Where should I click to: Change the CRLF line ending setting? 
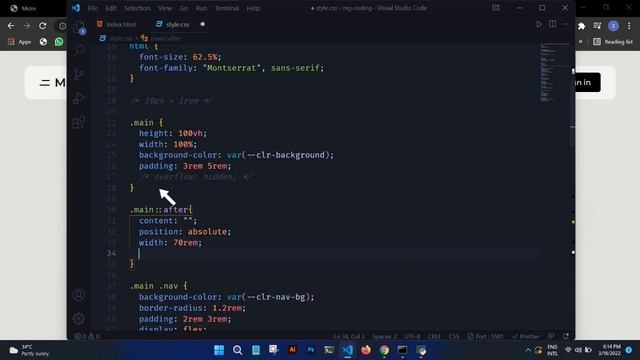coord(434,336)
